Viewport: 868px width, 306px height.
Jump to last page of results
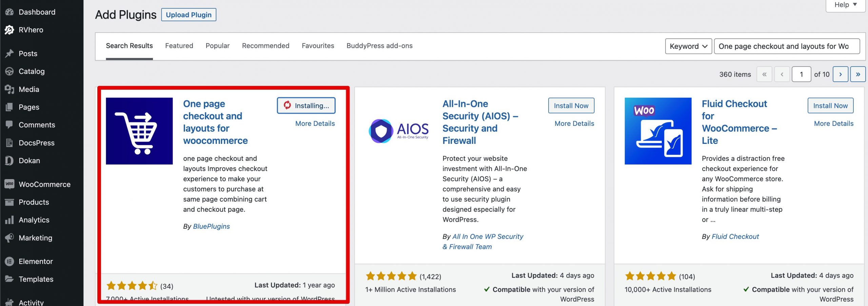pyautogui.click(x=858, y=74)
